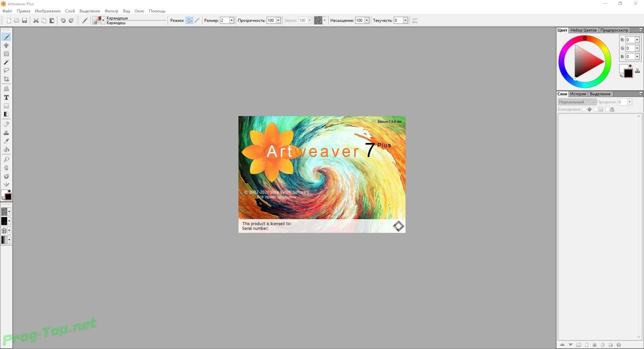Select the Rotate Canvas tool

6,176
